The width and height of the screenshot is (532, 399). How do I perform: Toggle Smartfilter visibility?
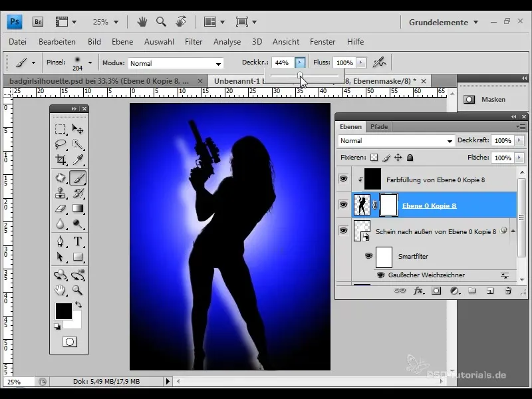coord(368,256)
